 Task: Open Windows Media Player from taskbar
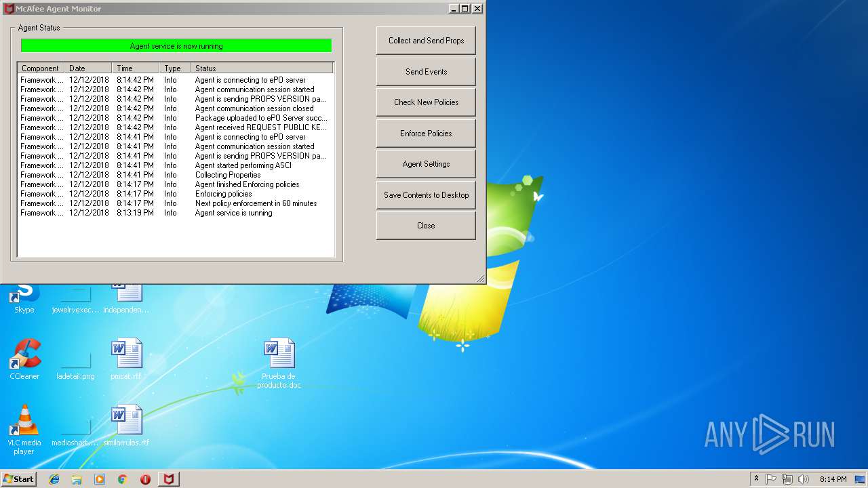click(100, 479)
